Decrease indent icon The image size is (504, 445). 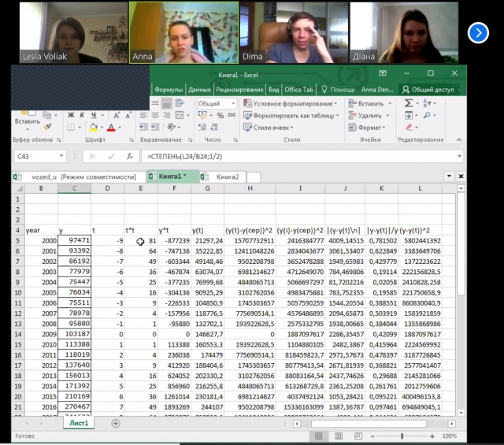pos(143,128)
